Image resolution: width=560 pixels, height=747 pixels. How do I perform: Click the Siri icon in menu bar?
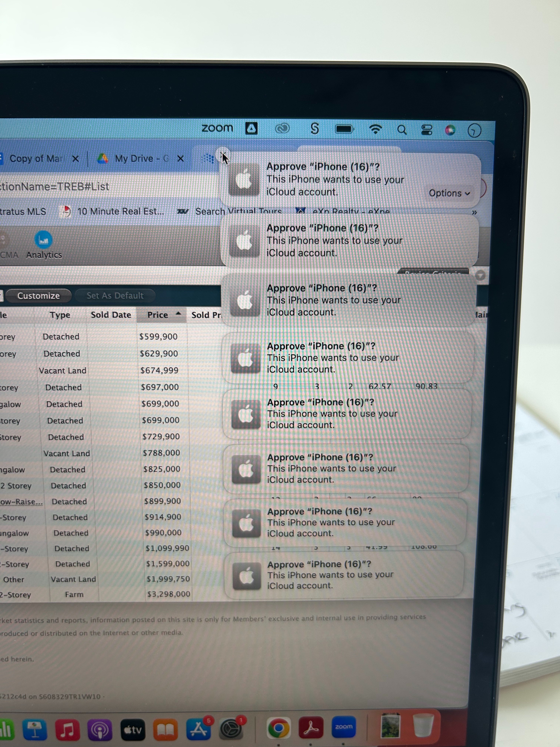[x=450, y=130]
